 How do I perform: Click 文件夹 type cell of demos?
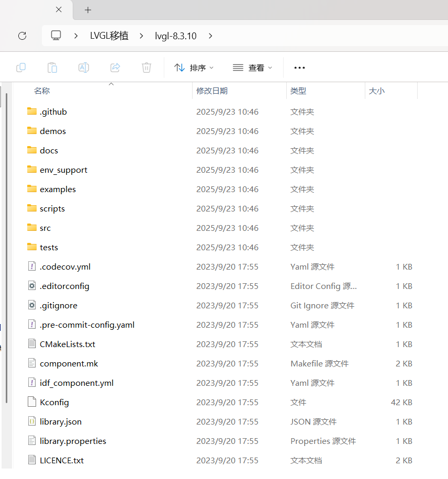click(x=302, y=131)
